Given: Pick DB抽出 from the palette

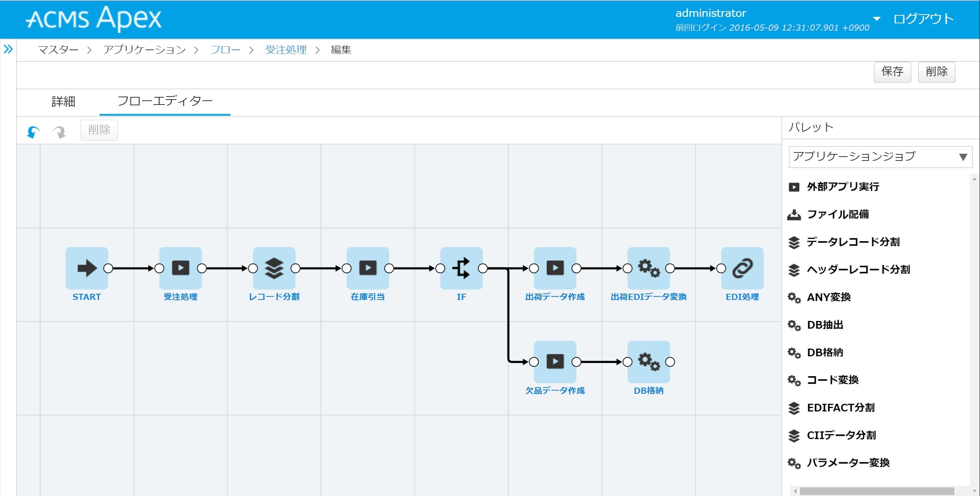Looking at the screenshot, I should [816, 325].
